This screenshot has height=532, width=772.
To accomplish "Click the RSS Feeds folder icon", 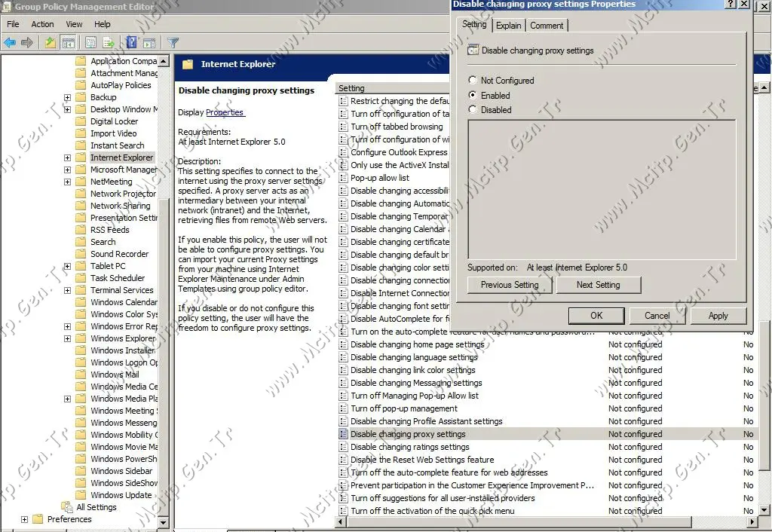I will [x=81, y=230].
